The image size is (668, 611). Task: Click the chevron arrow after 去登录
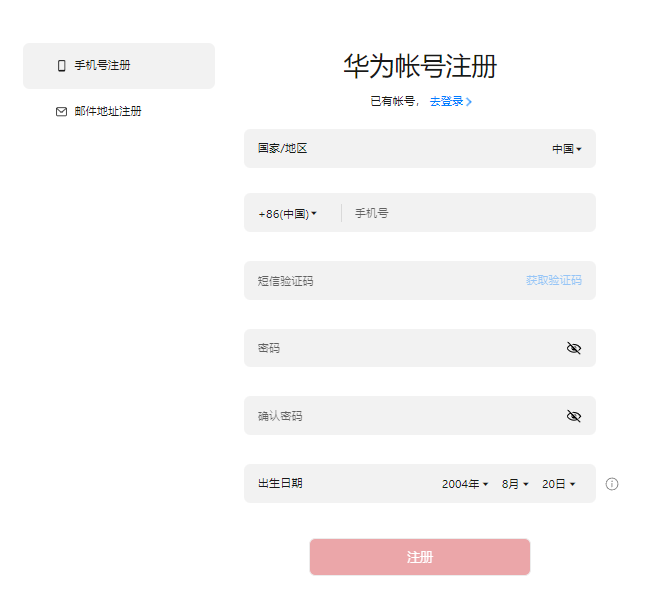coord(469,102)
